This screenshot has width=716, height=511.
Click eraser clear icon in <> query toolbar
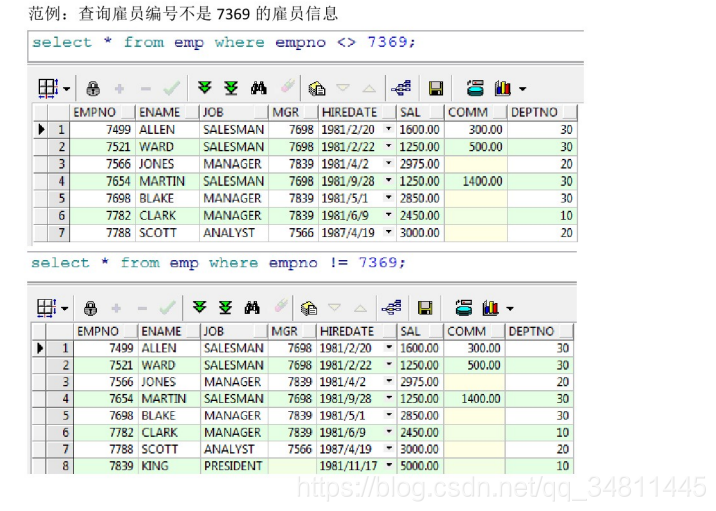pos(287,86)
